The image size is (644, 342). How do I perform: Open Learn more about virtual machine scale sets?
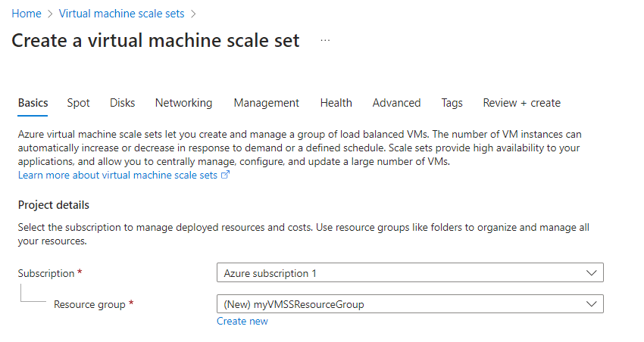[117, 175]
